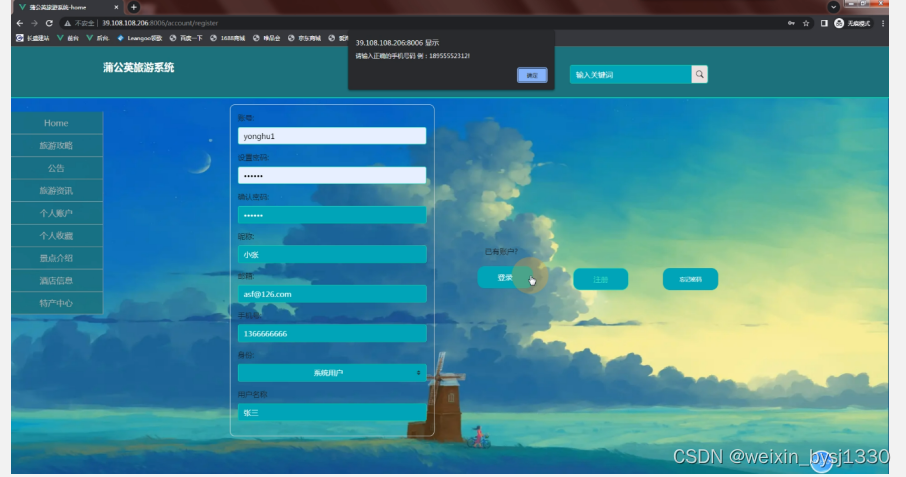Click the 无痕模式 incognito icon
This screenshot has height=477, width=906.
pyautogui.click(x=839, y=23)
